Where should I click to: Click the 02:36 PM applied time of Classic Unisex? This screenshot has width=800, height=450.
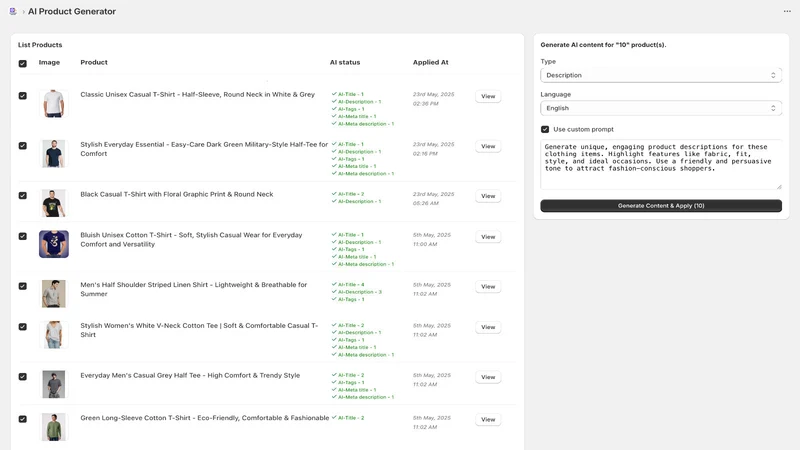[x=426, y=104]
